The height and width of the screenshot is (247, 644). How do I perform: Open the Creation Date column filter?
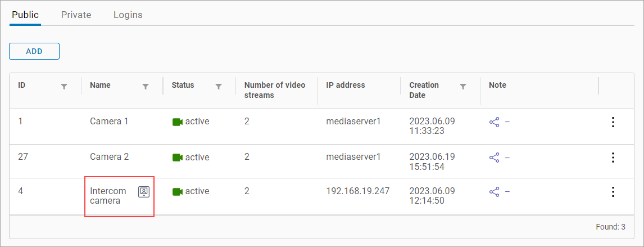463,87
